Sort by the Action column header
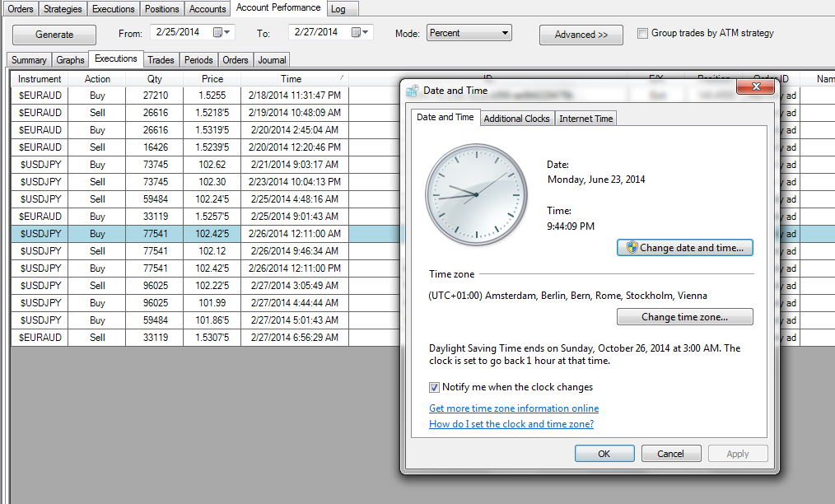The height and width of the screenshot is (504, 835). point(97,79)
